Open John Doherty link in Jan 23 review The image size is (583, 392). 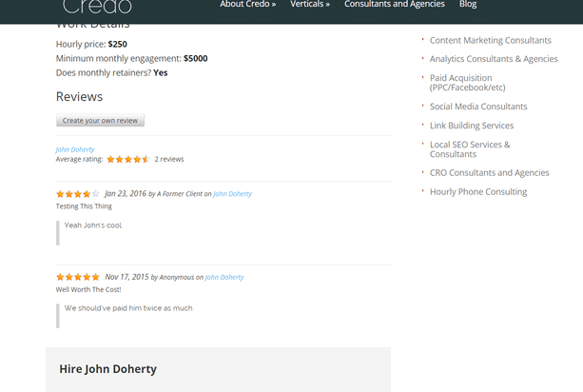tap(232, 194)
